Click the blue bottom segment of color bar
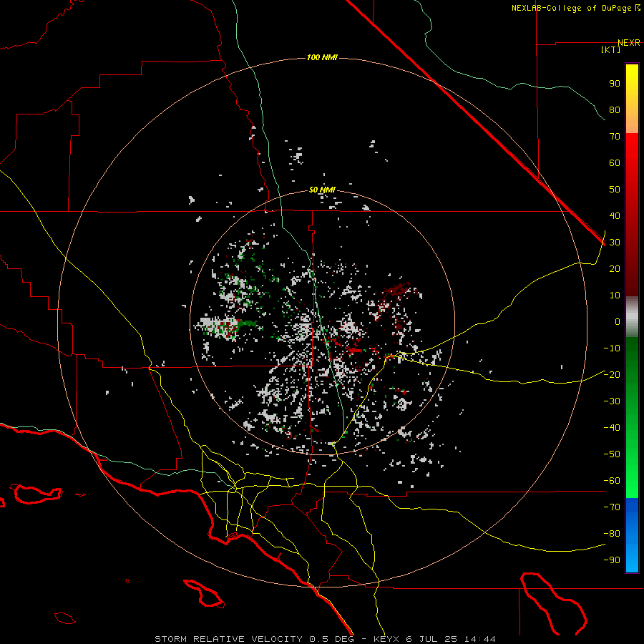This screenshot has width=644, height=644. tap(632, 535)
